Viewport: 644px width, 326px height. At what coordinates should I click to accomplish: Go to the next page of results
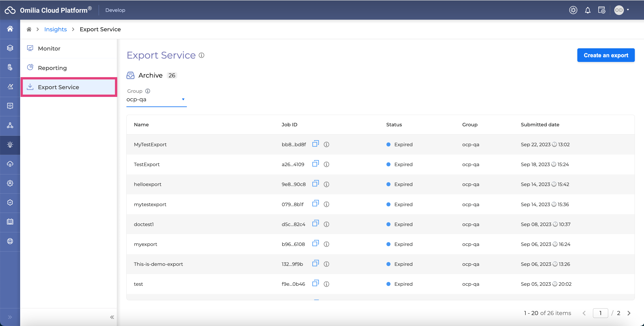(629, 313)
